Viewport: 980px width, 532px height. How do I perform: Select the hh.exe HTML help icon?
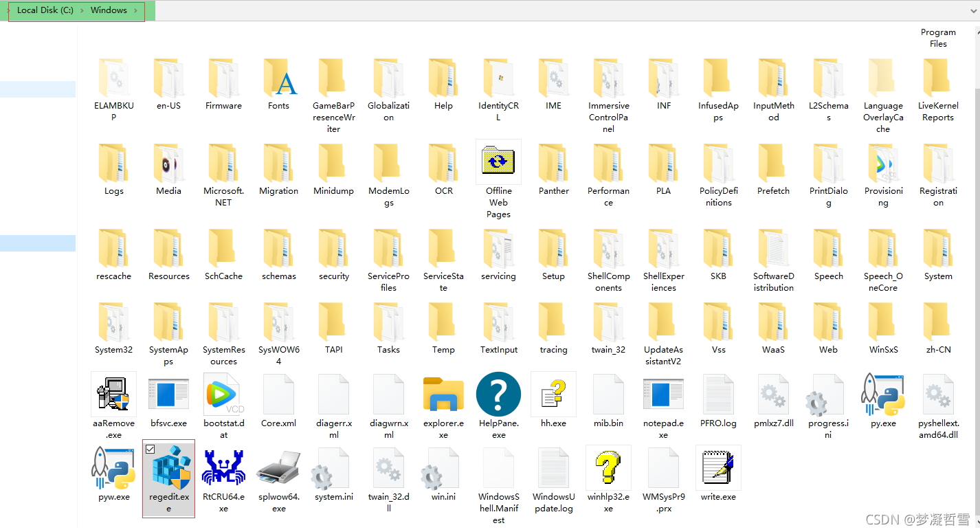[553, 395]
